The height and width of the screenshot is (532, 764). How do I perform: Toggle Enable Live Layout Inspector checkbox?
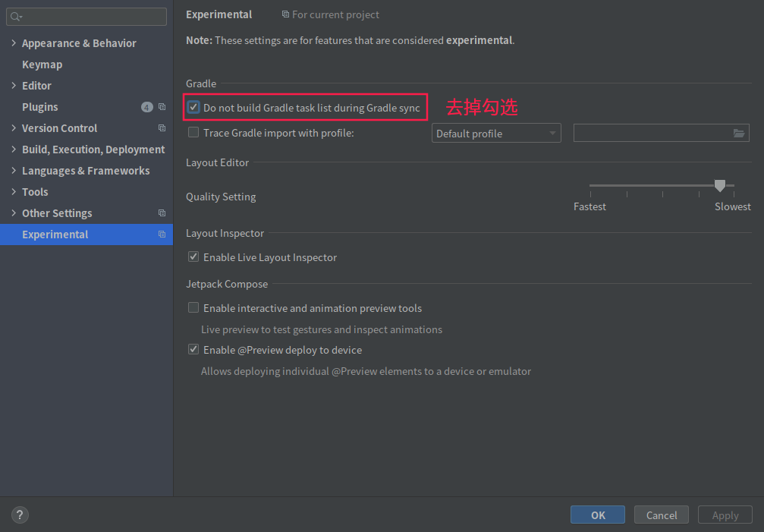click(193, 257)
